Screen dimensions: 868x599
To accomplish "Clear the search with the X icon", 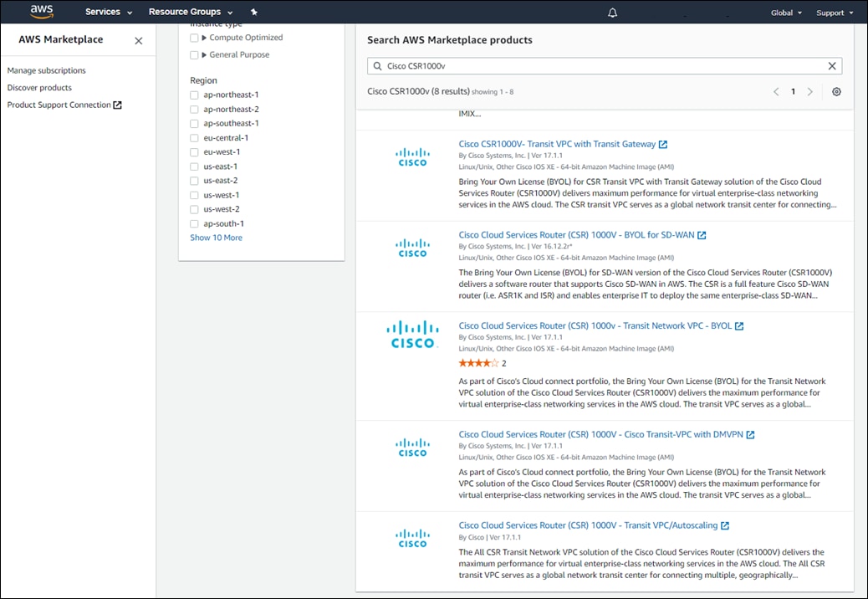I will (831, 66).
